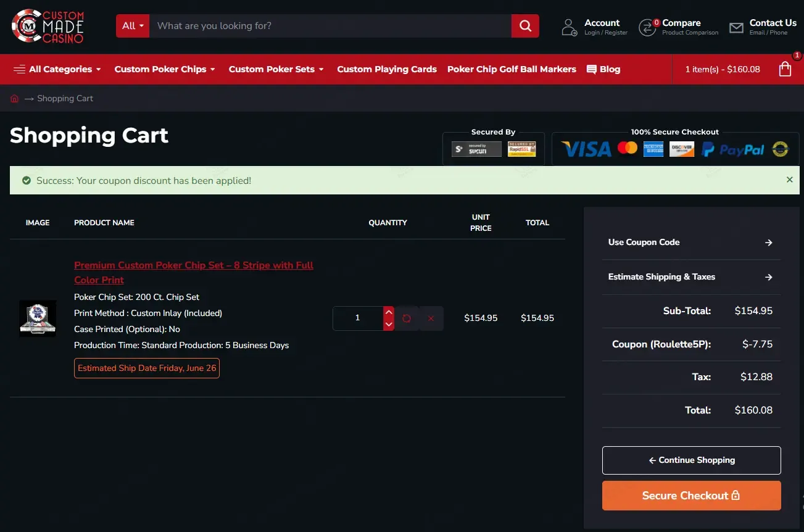The image size is (804, 532).
Task: Open the shopping bag cart icon
Action: [x=785, y=69]
